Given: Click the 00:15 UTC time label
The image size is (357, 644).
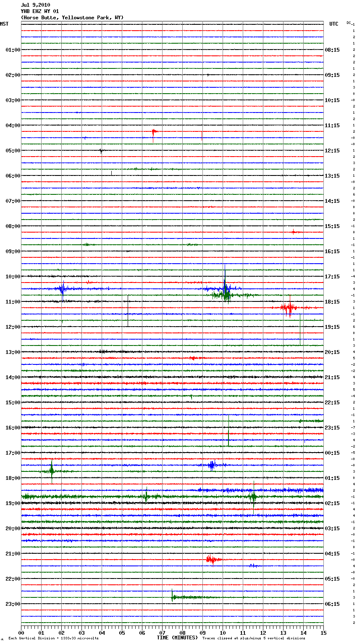Looking at the screenshot, I should click(x=332, y=453).
